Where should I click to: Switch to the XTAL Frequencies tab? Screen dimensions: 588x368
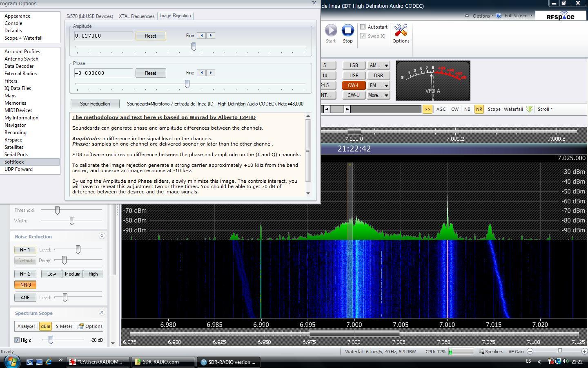(136, 16)
